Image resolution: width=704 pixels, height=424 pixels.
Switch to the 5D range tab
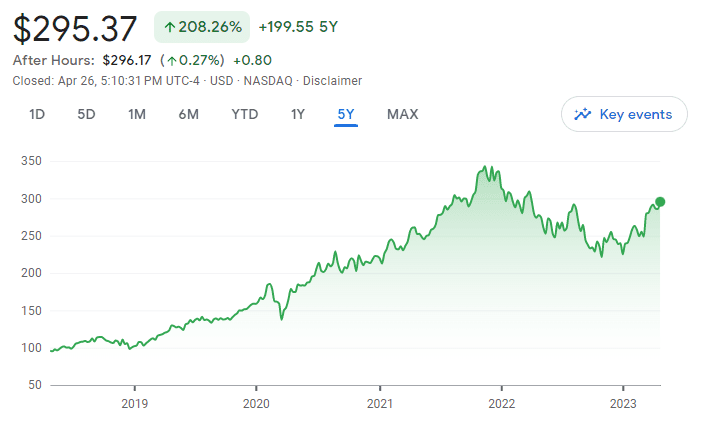(86, 114)
